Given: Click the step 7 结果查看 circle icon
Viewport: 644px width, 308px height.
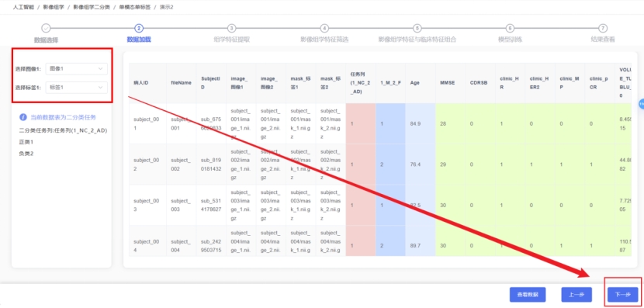Looking at the screenshot, I should coord(603,29).
